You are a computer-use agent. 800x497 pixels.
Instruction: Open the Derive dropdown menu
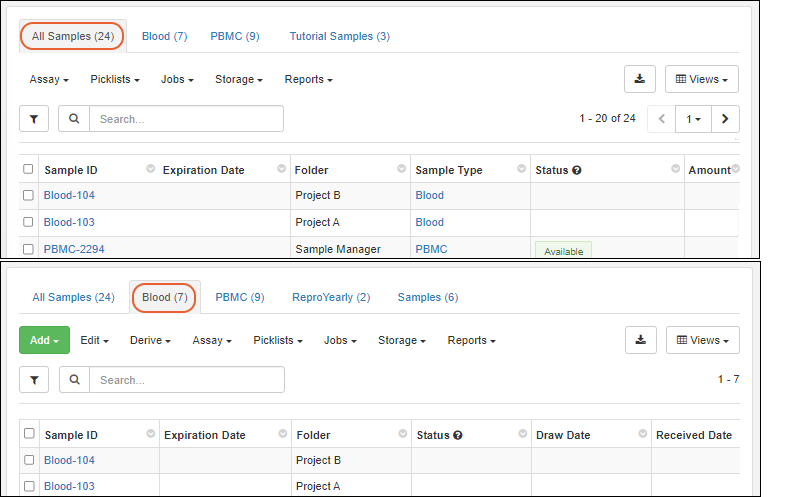coord(150,340)
